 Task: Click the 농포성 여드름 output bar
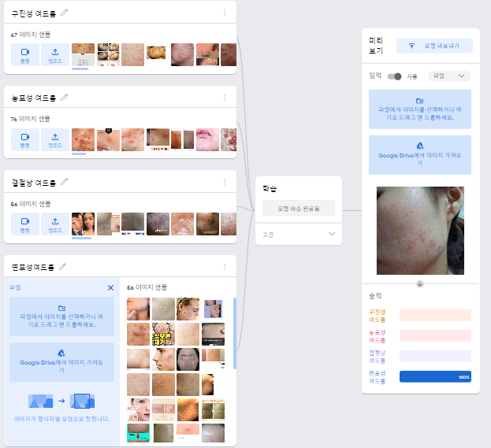435,335
